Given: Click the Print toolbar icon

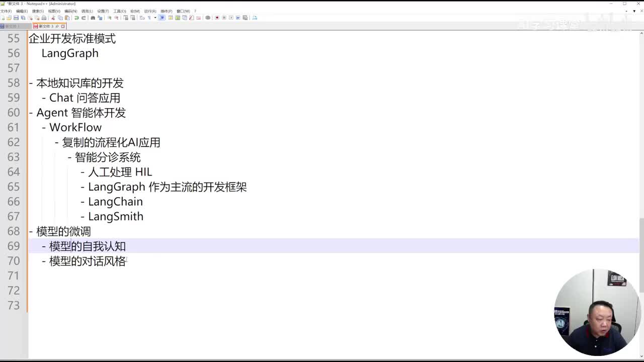Looking at the screenshot, I should [x=44, y=18].
